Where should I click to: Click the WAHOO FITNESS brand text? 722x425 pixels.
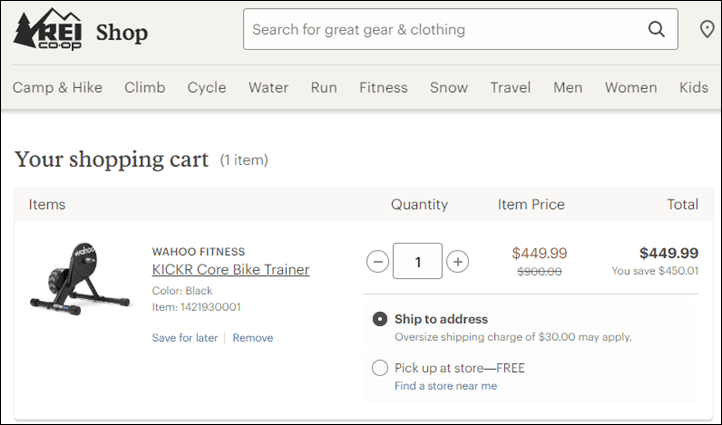coord(198,252)
